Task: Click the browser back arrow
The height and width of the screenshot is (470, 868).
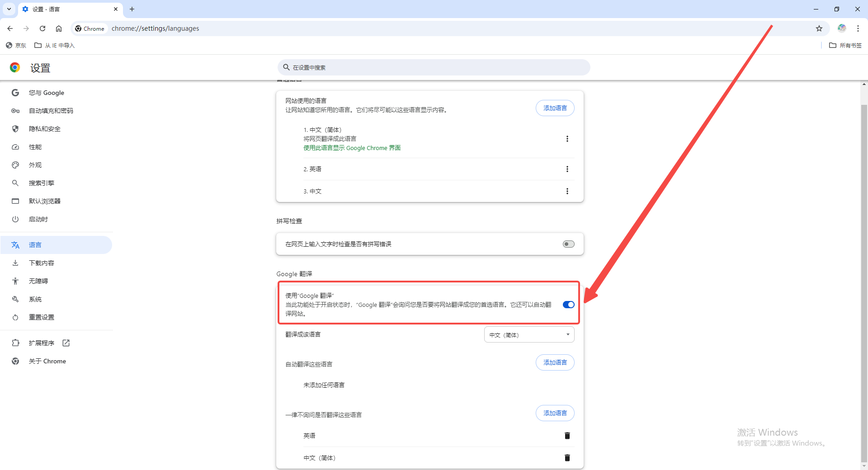Action: pos(10,28)
